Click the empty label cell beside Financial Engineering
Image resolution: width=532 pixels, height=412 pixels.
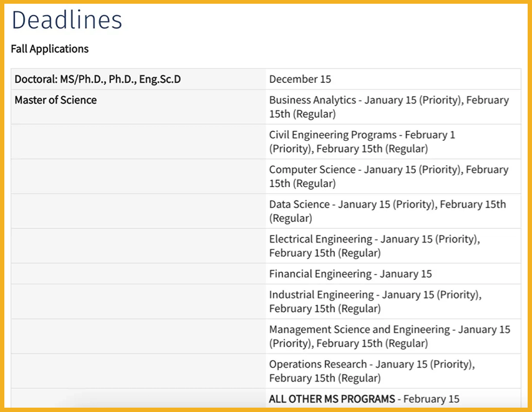[x=138, y=274]
